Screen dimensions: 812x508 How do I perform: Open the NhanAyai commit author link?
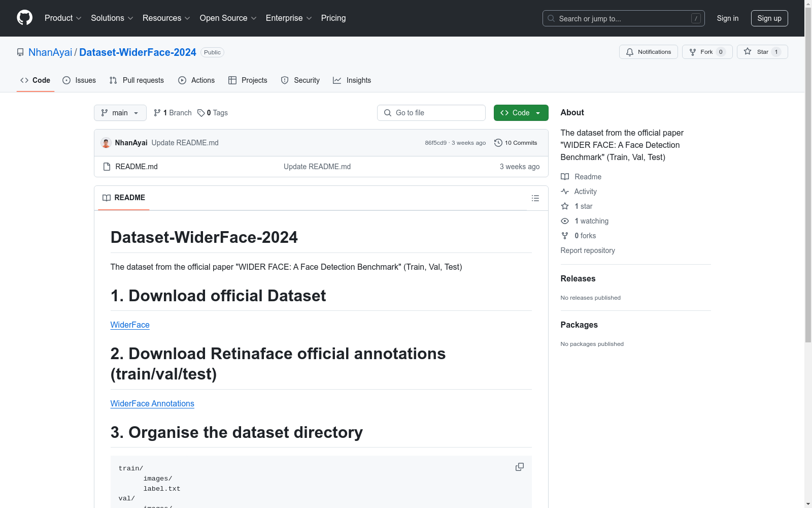[x=131, y=143]
